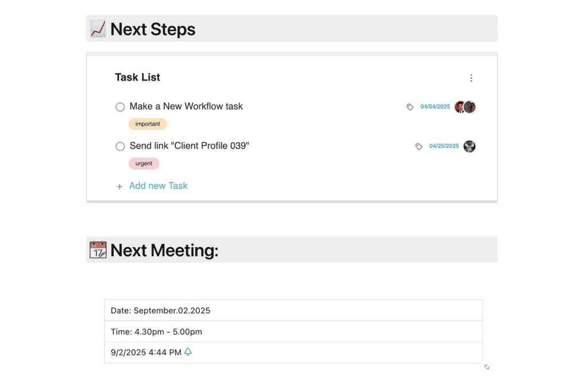Click the second overlapping avatar on Workflow task
The height and width of the screenshot is (381, 588).
pos(470,107)
